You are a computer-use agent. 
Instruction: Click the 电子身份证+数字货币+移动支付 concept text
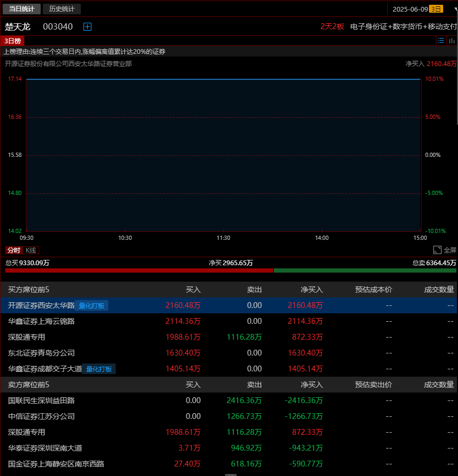coord(404,27)
